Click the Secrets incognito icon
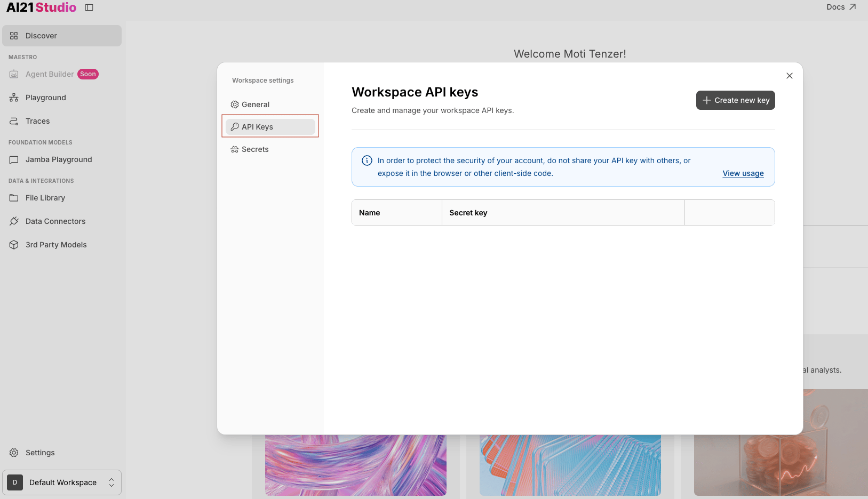 tap(235, 149)
